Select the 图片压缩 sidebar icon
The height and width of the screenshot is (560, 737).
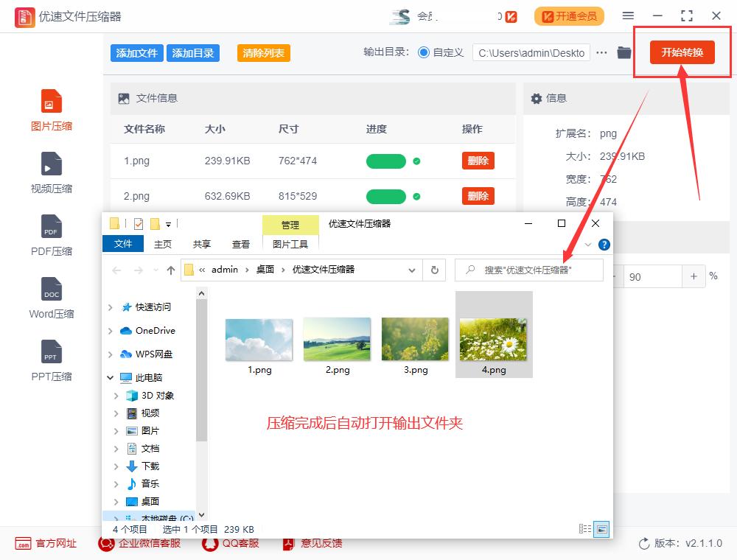[51, 111]
